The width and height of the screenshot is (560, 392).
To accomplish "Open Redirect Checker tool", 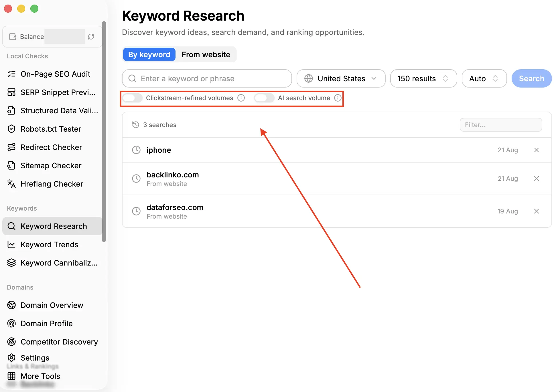I will (52, 147).
